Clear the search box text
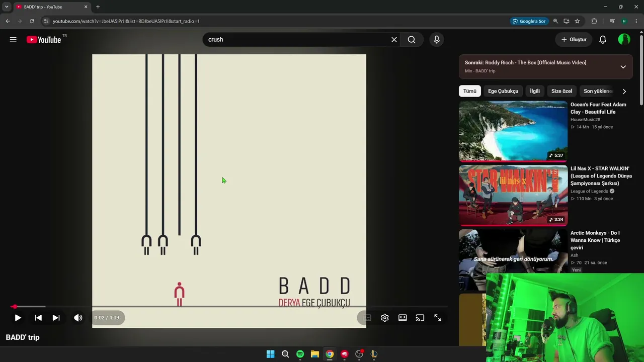644x362 pixels. coord(394,40)
